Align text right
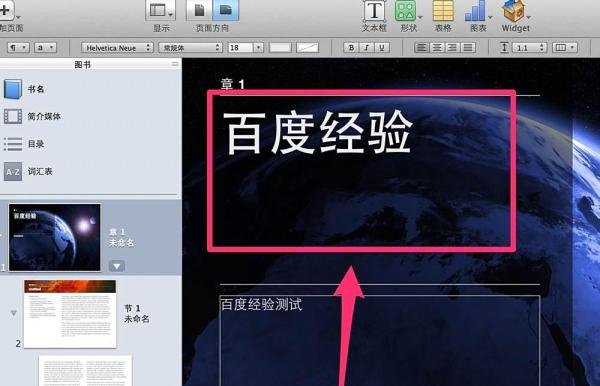Viewport: 600px width, 386px height. pyautogui.click(x=453, y=48)
